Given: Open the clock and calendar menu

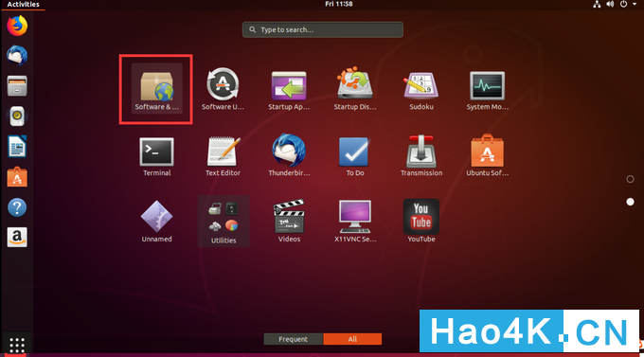Looking at the screenshot, I should pos(339,4).
